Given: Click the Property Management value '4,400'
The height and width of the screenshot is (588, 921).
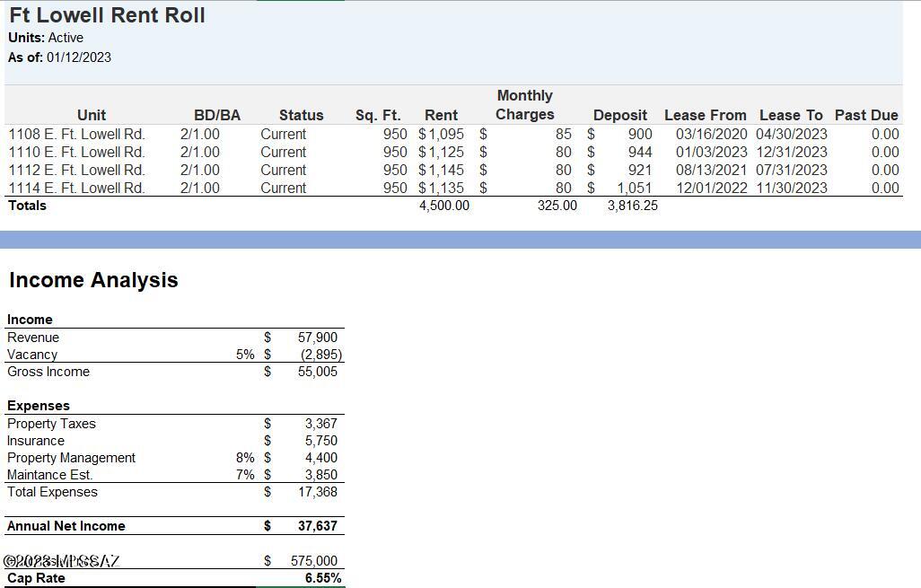Looking at the screenshot, I should point(321,458).
